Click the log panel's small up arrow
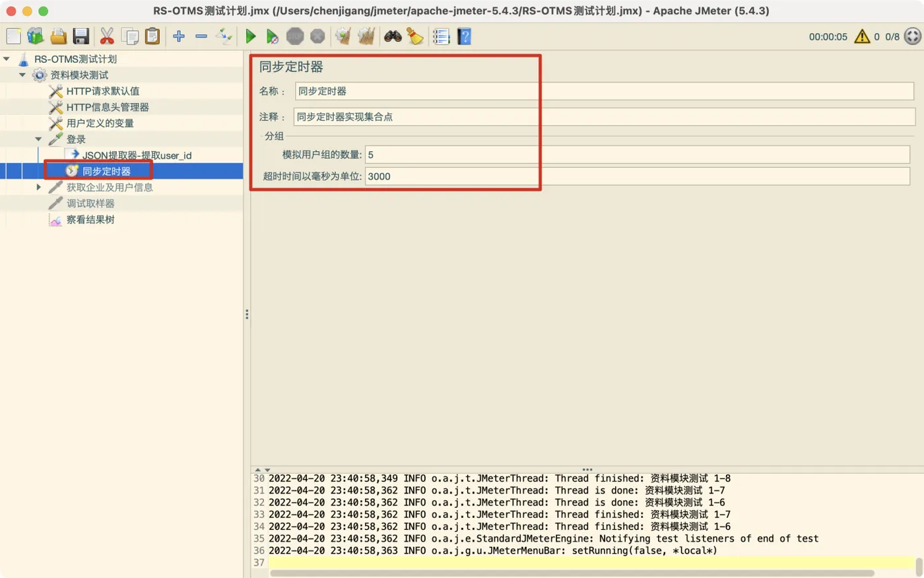 [257, 470]
